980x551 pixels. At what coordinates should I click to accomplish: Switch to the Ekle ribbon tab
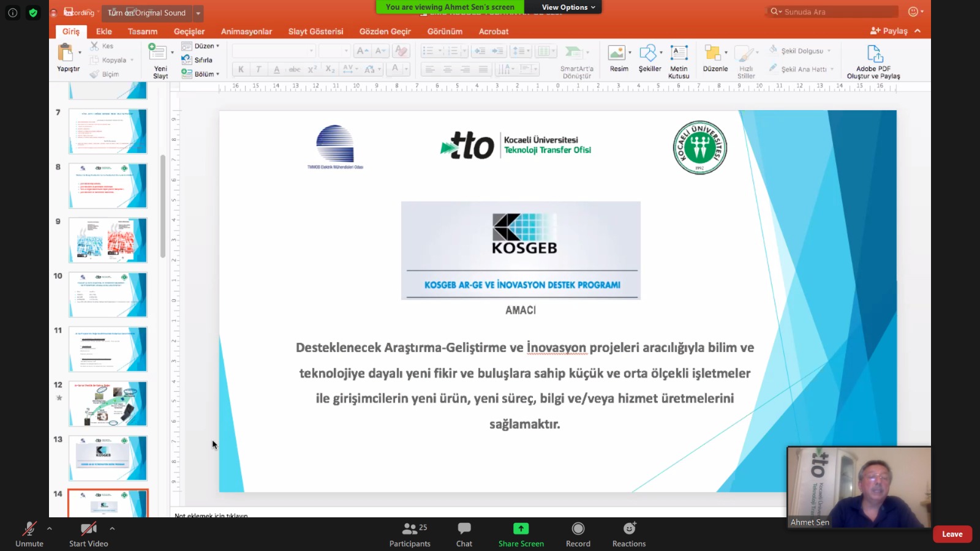point(104,31)
